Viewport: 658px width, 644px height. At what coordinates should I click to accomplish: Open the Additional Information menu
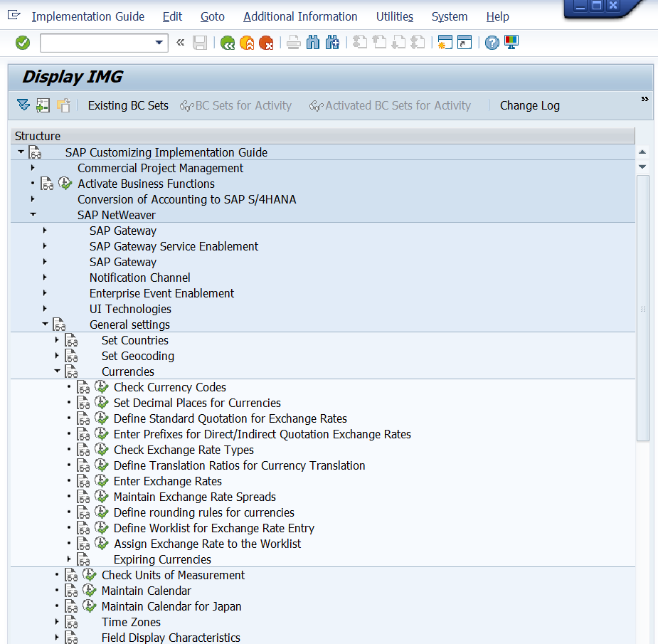click(x=300, y=17)
